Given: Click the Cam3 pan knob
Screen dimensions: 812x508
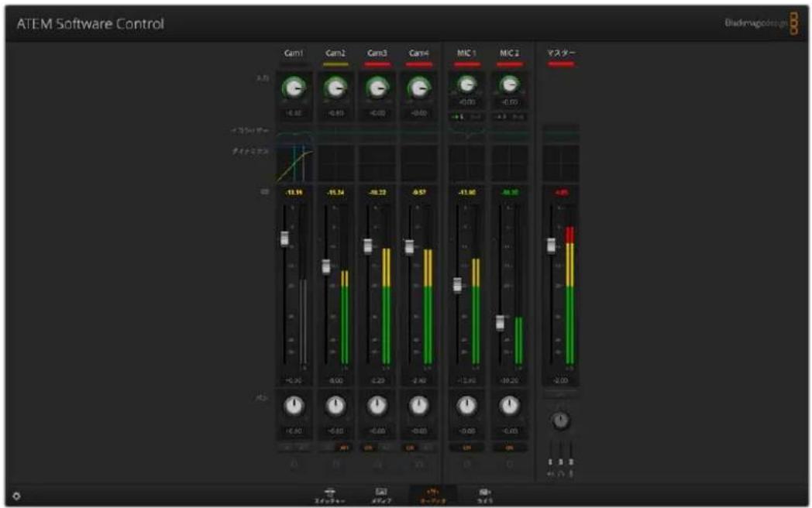Looking at the screenshot, I should [x=377, y=406].
